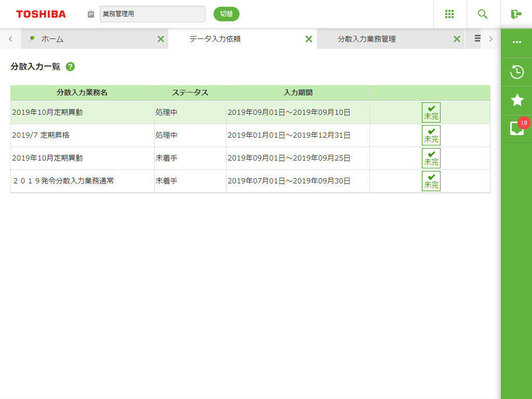Click 未完 button for 2019/7 定期昇格 row

[431, 135]
